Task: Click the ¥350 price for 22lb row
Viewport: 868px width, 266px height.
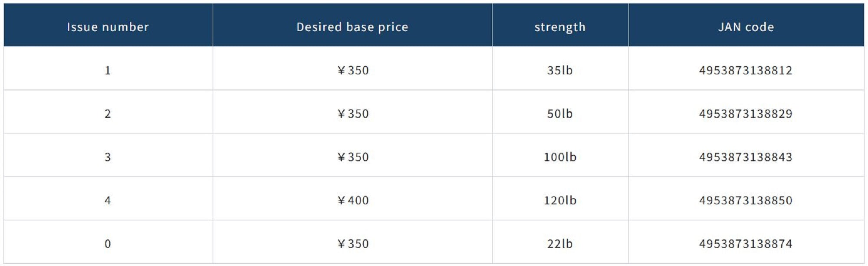Action: coord(353,244)
